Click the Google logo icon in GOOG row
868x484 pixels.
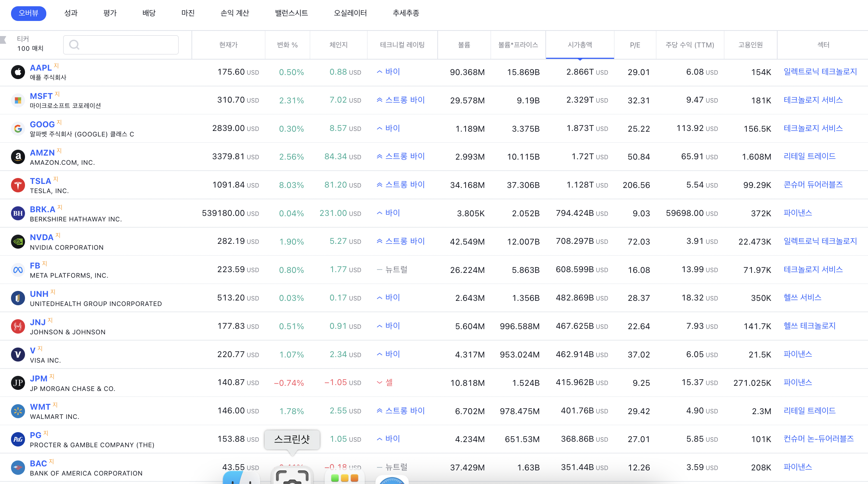(x=18, y=129)
